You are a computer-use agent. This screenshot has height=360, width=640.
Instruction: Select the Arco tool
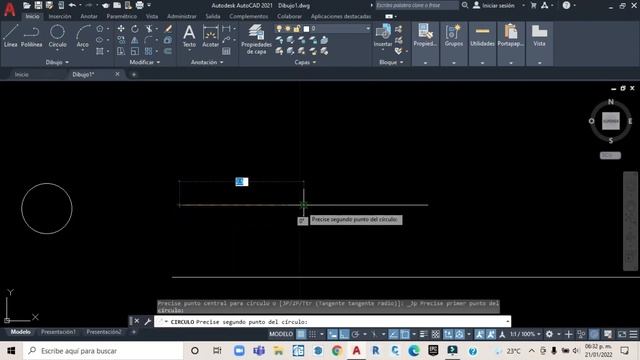tap(83, 36)
